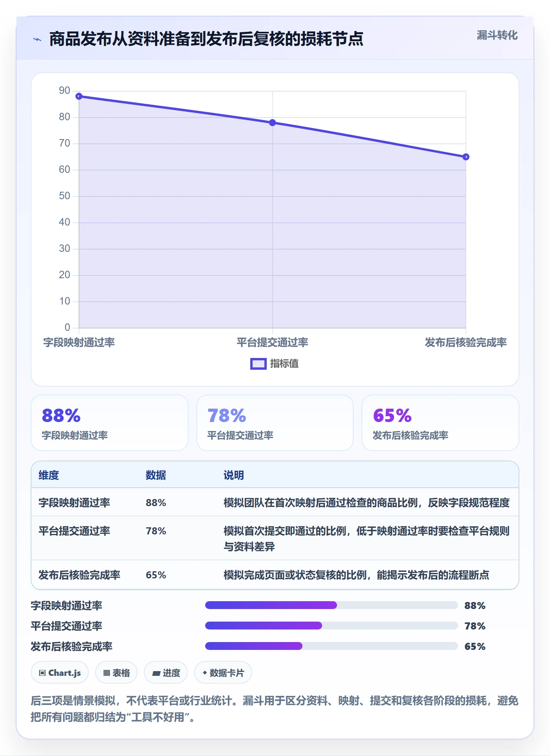Click the lightning icon beside the title
This screenshot has height=756, width=550.
tap(37, 39)
